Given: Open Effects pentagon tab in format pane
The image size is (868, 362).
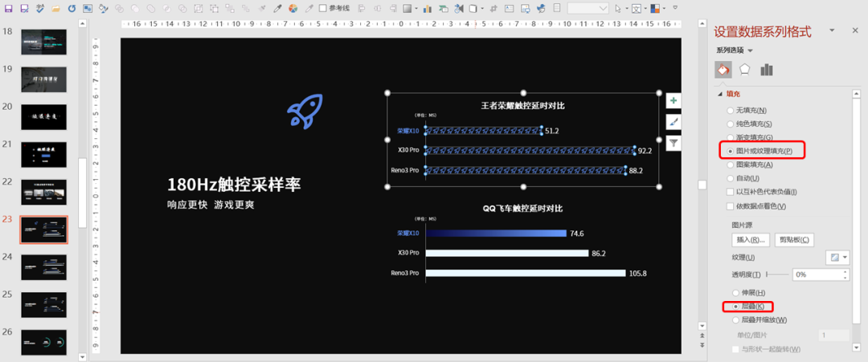Looking at the screenshot, I should [745, 70].
